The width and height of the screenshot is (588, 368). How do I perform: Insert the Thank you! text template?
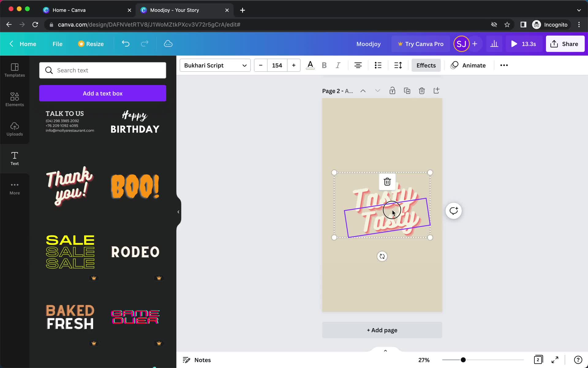(x=70, y=186)
